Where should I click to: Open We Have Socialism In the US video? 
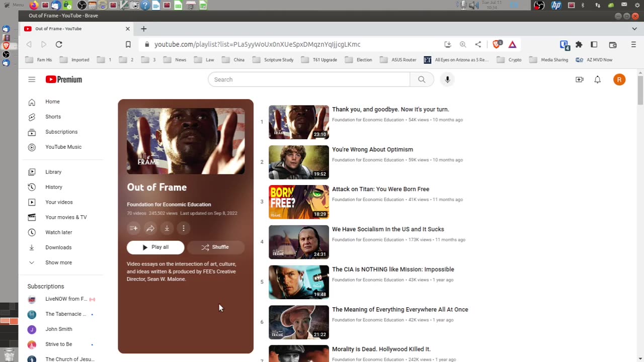click(x=388, y=229)
